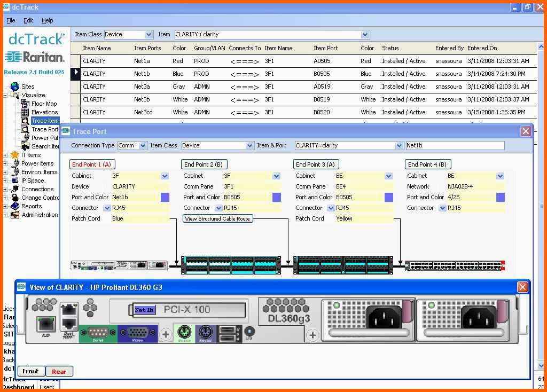Screen dimensions: 547x392
Task: Click the CLARITY server thumbnail in trace
Action: pos(119,265)
